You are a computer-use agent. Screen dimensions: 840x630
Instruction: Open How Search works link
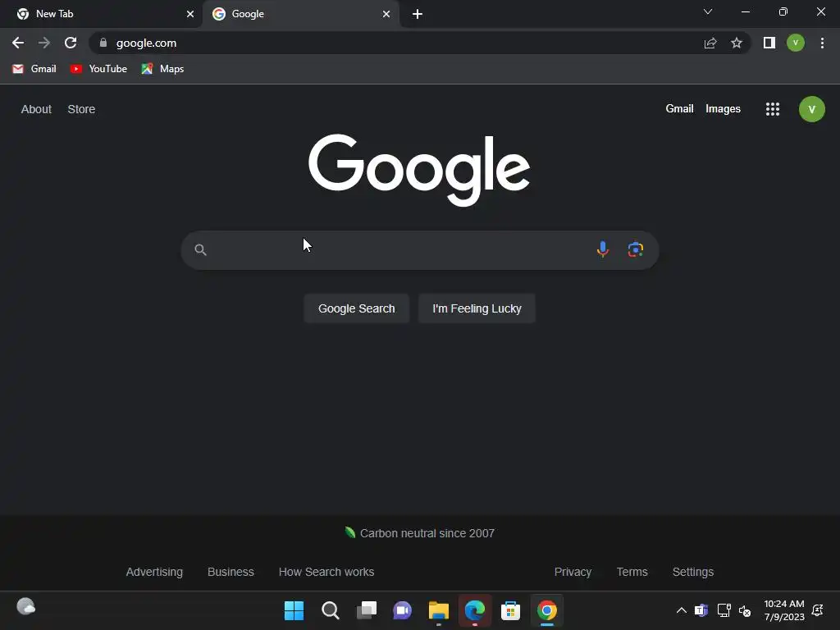[326, 572]
